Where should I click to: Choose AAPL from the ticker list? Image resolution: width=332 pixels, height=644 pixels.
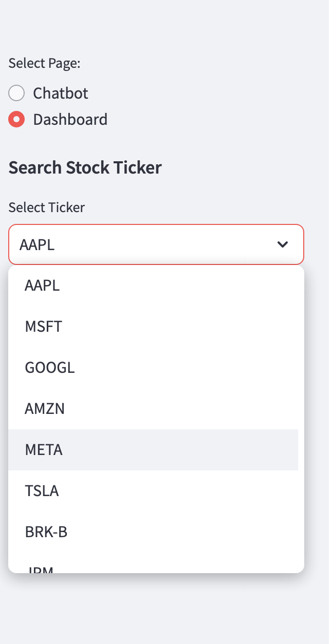tap(42, 286)
